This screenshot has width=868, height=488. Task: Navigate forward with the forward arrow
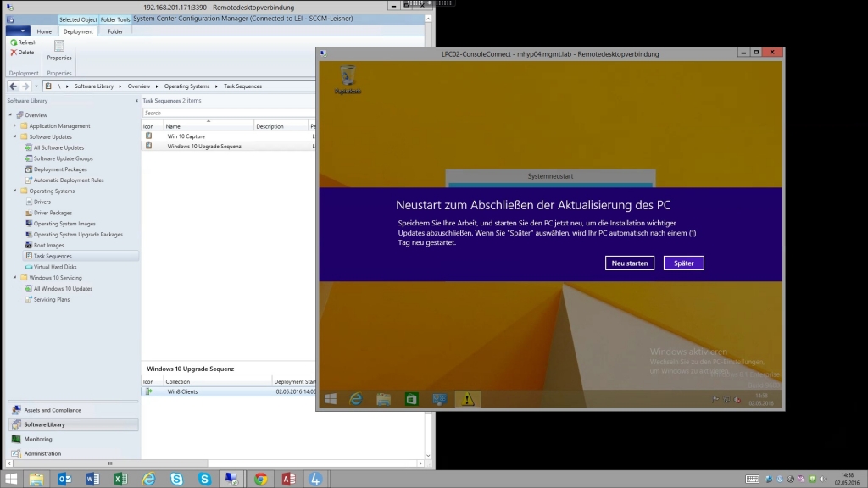click(25, 86)
